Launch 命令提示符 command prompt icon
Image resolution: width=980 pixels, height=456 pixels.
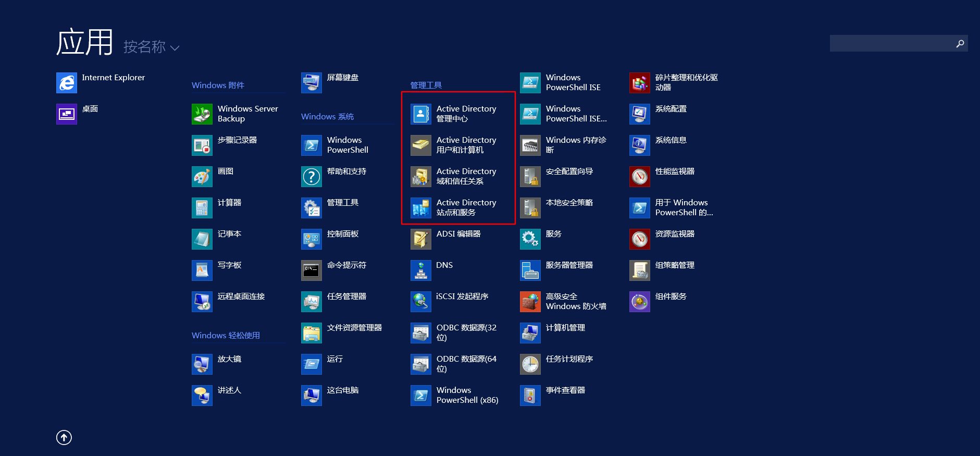tap(312, 270)
